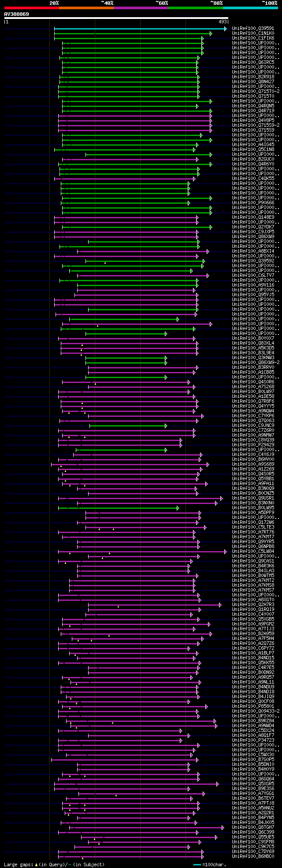Select the UniRef100_Q95YJ5 label

pos(253,295)
